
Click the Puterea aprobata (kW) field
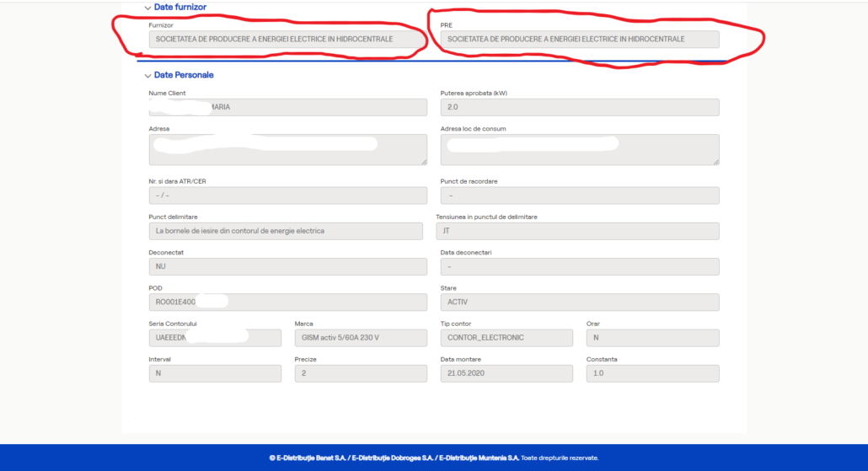coord(579,107)
